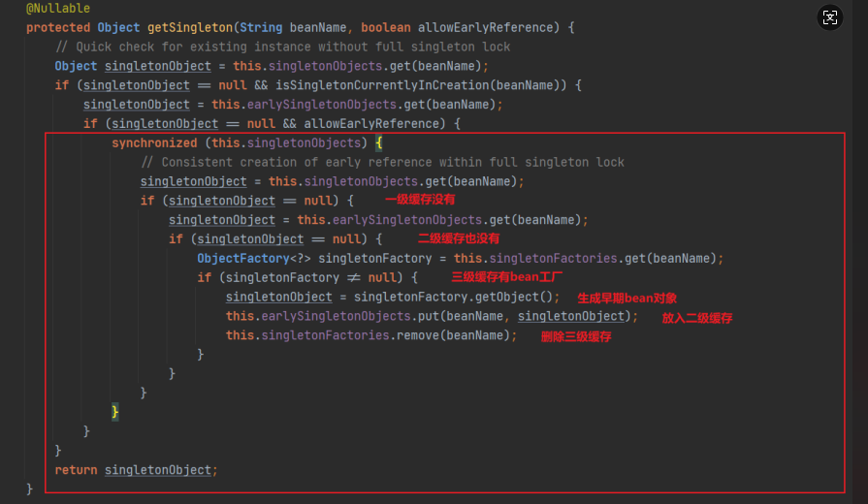
Task: Click singletonFactories.get(beanName) call
Action: coord(603,259)
